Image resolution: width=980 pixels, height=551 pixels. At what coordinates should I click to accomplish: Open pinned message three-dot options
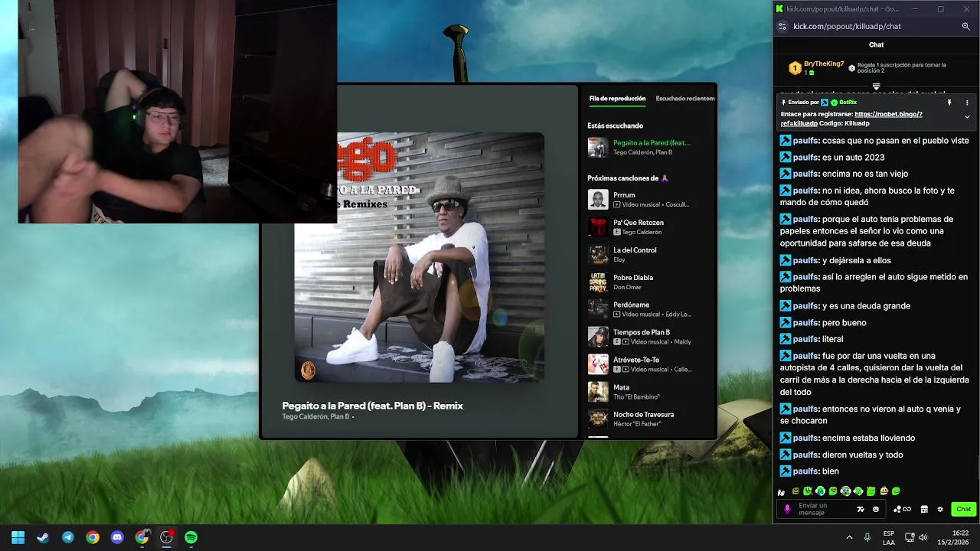coord(967,103)
